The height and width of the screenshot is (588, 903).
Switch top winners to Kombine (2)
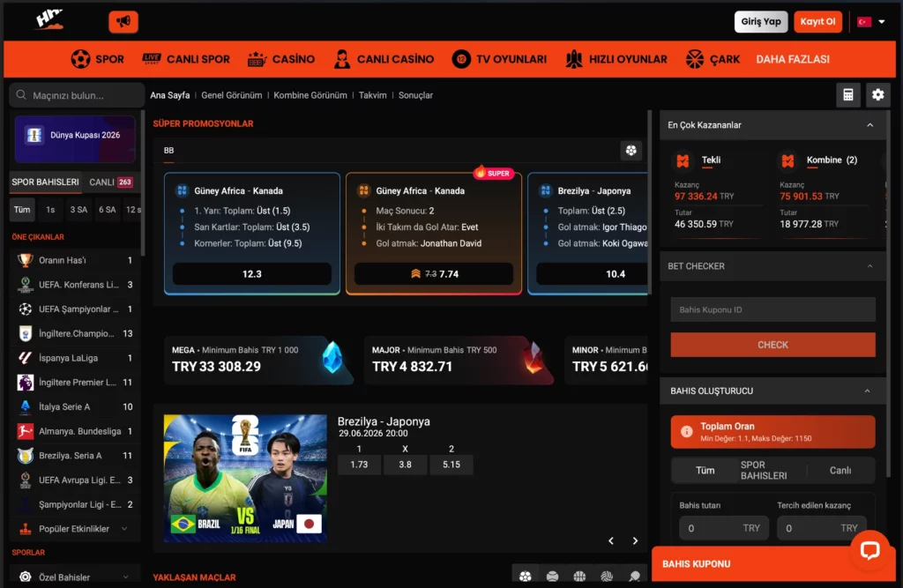(x=832, y=160)
